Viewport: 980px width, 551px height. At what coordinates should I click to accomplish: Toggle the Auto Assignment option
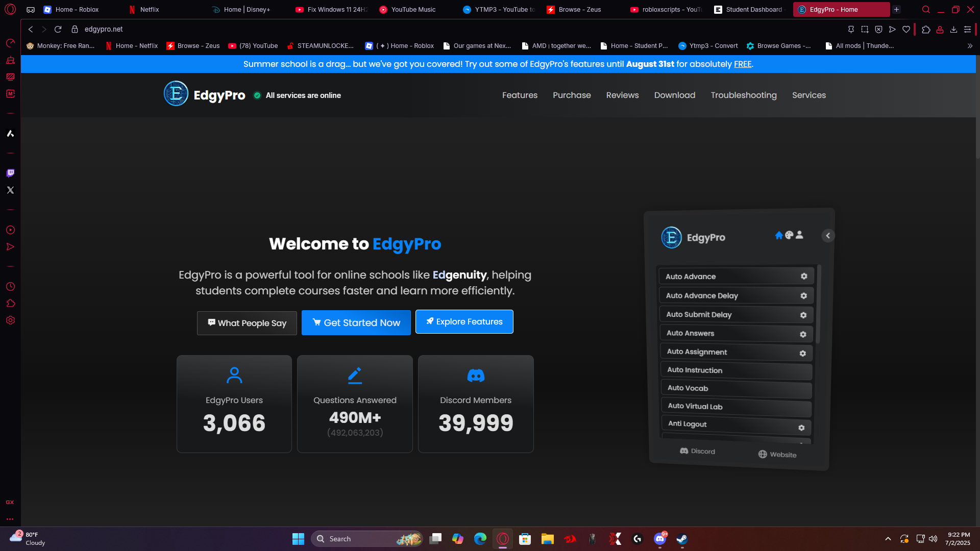pos(736,352)
